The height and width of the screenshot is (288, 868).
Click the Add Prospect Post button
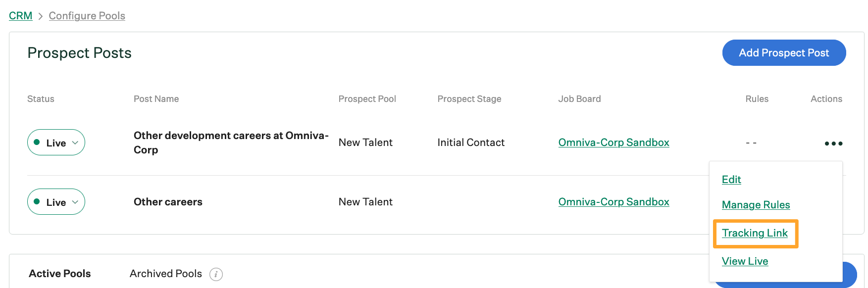coord(784,52)
